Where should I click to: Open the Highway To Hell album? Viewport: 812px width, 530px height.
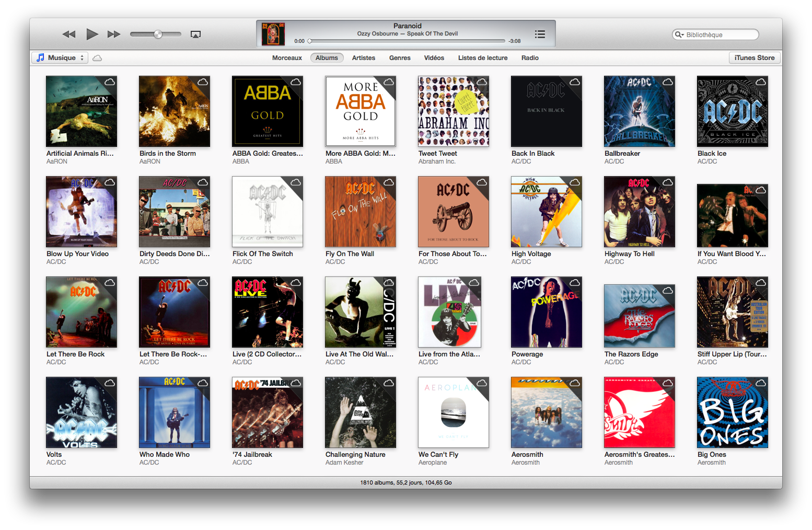click(639, 212)
